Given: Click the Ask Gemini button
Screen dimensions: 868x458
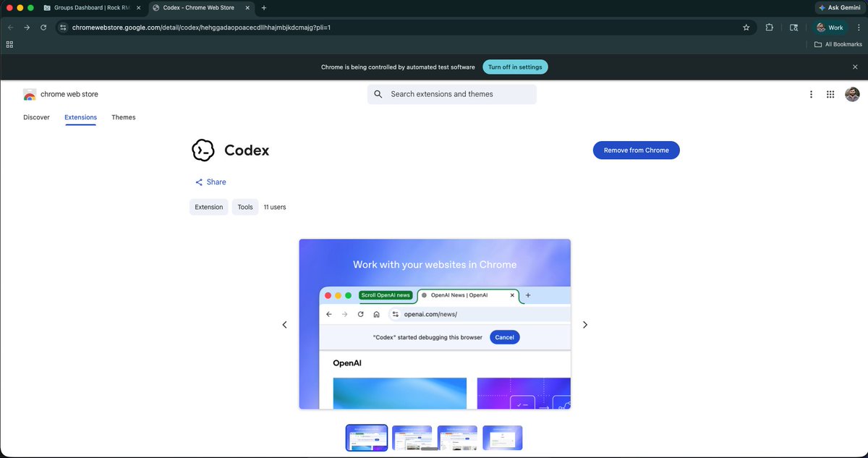Looking at the screenshot, I should point(840,7).
